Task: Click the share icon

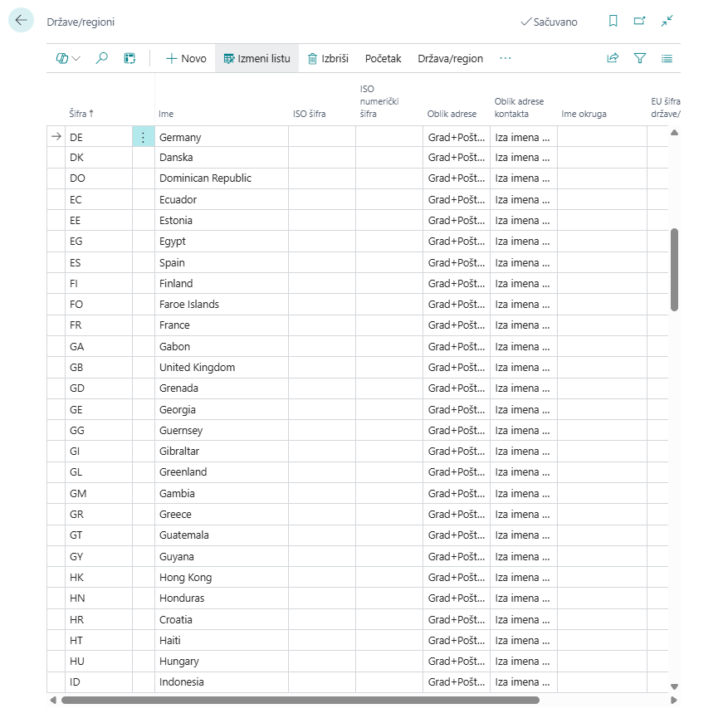Action: coord(613,58)
